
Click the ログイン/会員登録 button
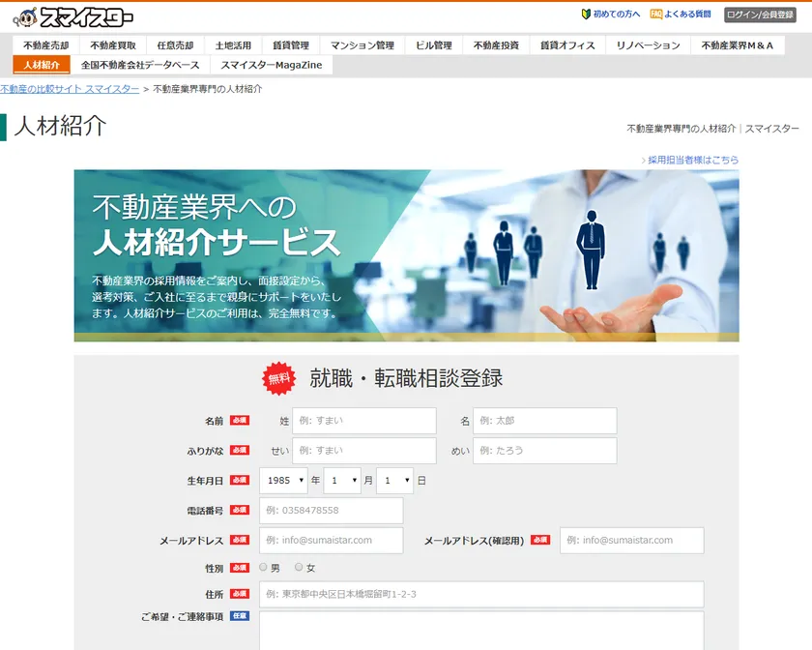click(760, 15)
